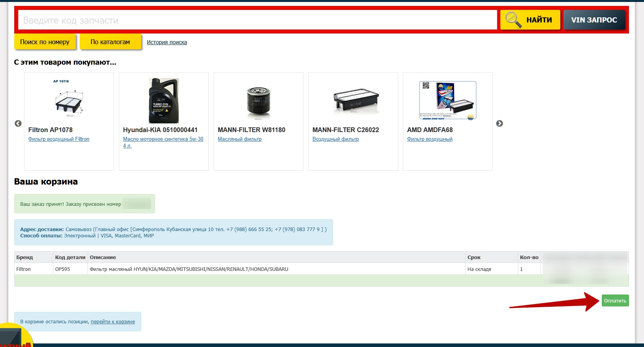Click the Способ оплаты info line

coord(87,236)
